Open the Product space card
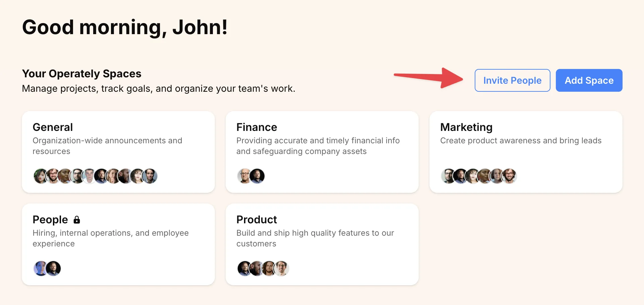This screenshot has height=305, width=644. pos(322,244)
